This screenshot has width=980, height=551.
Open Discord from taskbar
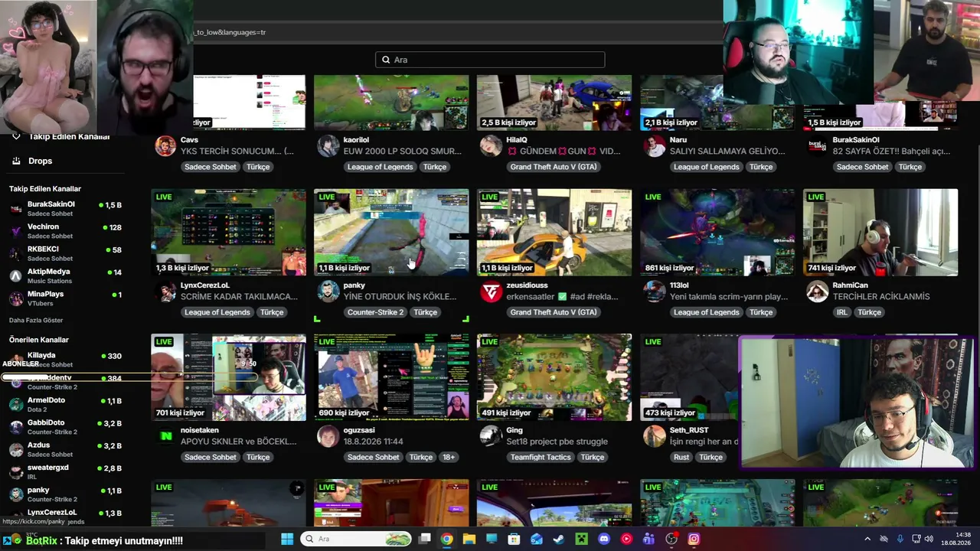click(604, 539)
